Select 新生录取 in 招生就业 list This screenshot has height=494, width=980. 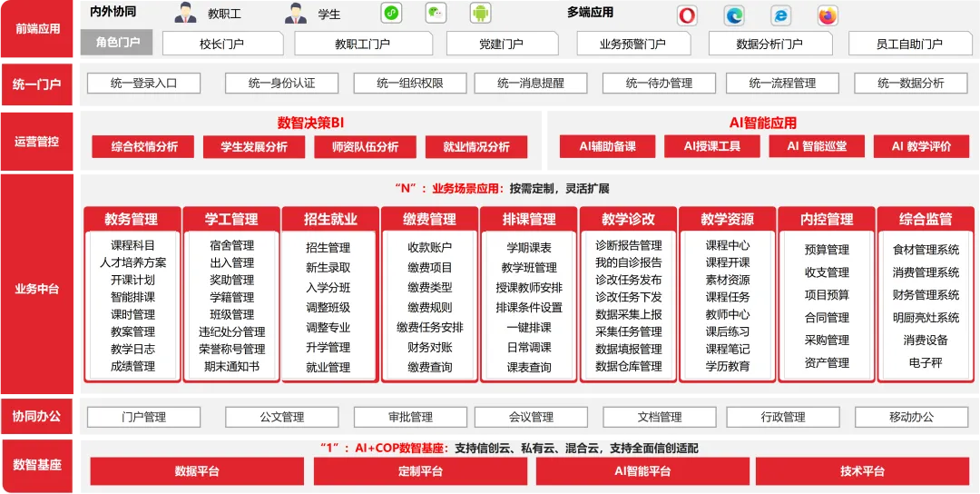[328, 268]
